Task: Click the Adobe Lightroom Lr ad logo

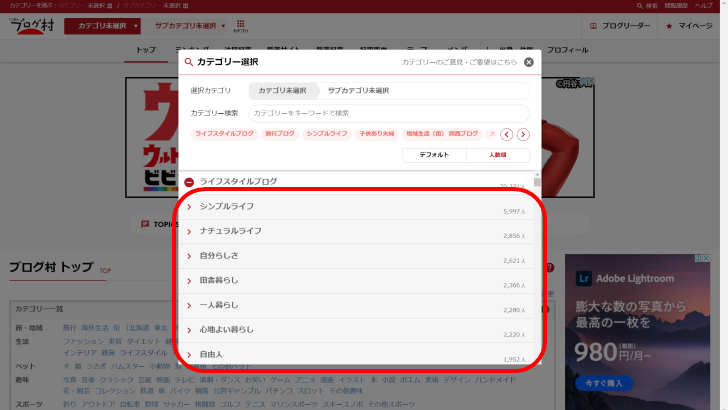Action: point(584,279)
